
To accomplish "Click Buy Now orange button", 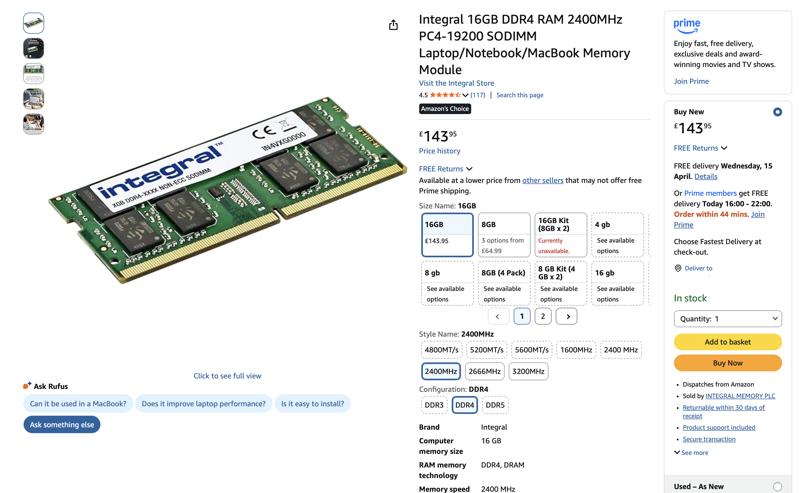I will pyautogui.click(x=728, y=363).
